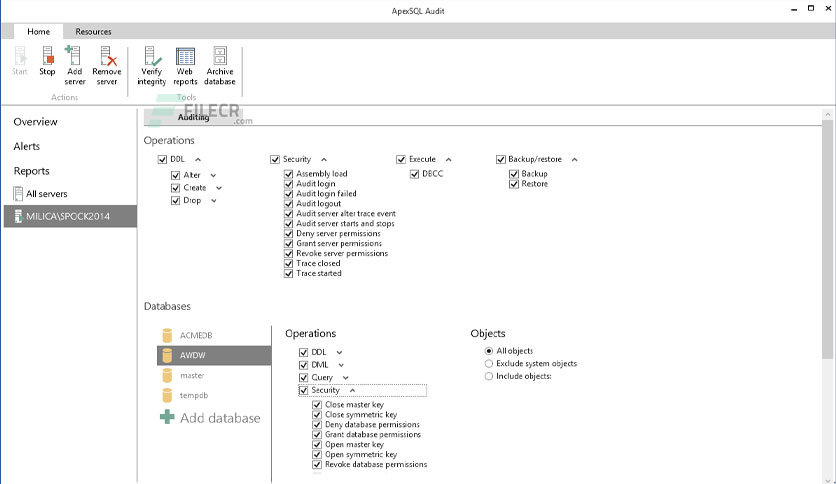This screenshot has height=484, width=836.
Task: Click the AWDW database cylinder icon
Action: coord(167,356)
